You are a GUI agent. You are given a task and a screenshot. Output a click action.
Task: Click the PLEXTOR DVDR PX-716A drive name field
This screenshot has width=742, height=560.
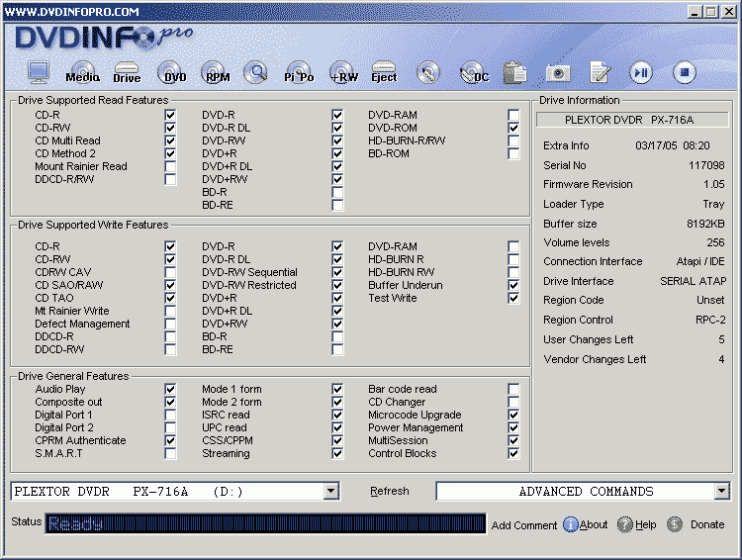point(632,120)
